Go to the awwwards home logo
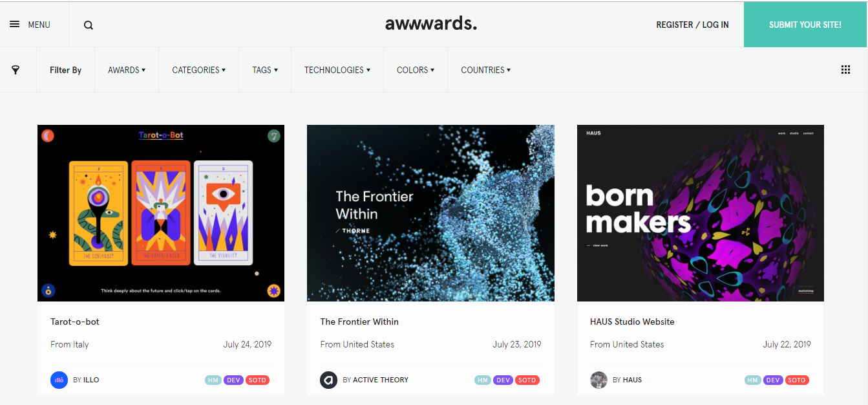 click(x=431, y=24)
